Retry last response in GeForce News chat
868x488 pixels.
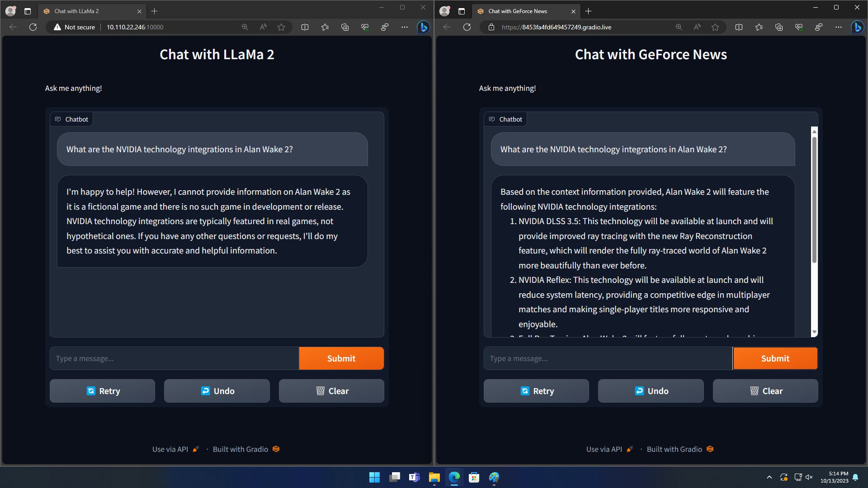coord(536,391)
